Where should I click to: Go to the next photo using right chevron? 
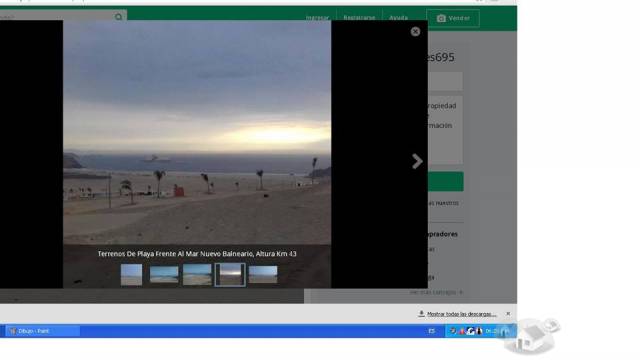[417, 161]
